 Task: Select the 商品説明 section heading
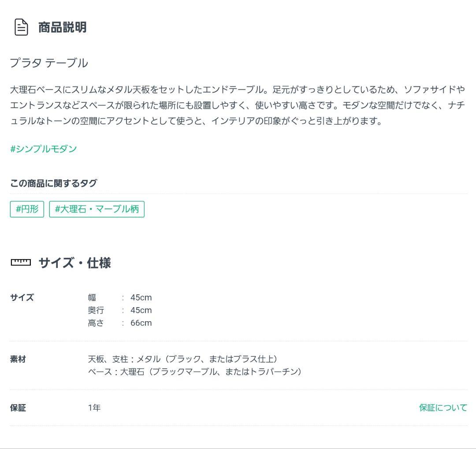[x=61, y=27]
